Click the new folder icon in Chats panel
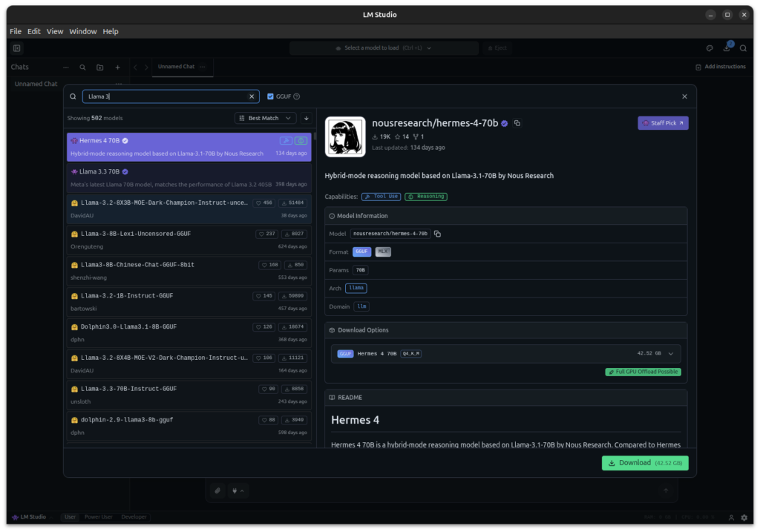760x532 pixels. 99,67
